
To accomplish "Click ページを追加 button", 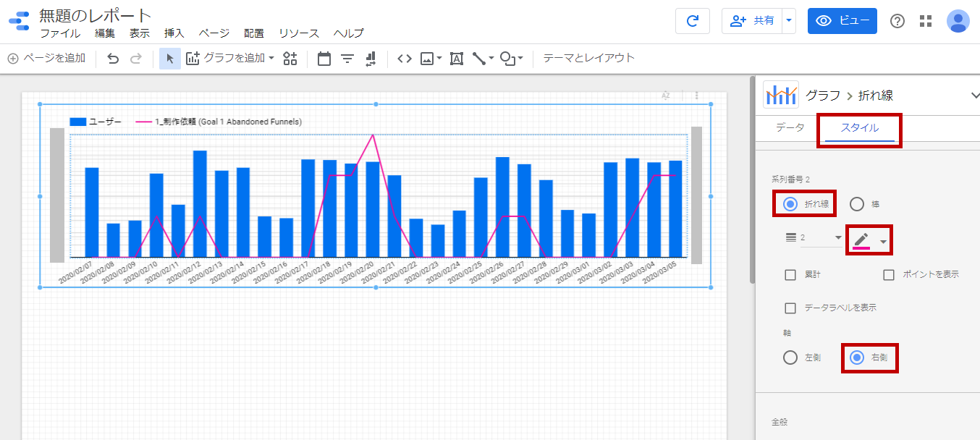I will (x=47, y=59).
